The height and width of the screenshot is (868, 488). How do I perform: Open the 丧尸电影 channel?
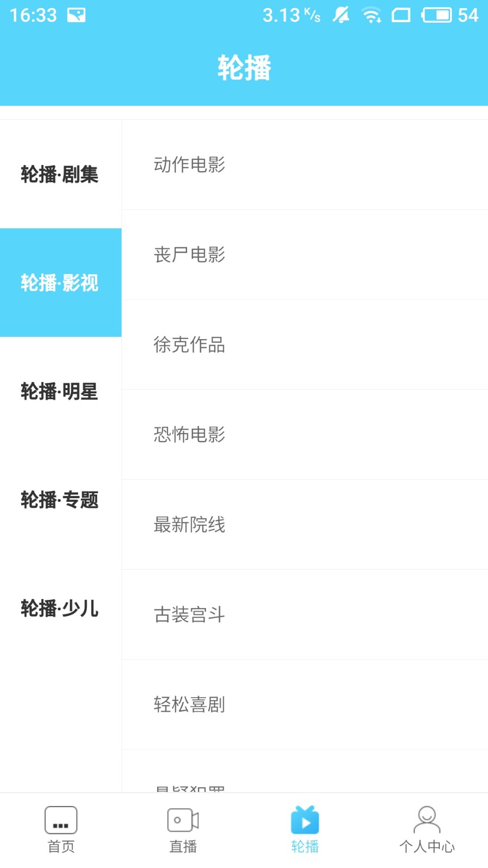(305, 255)
